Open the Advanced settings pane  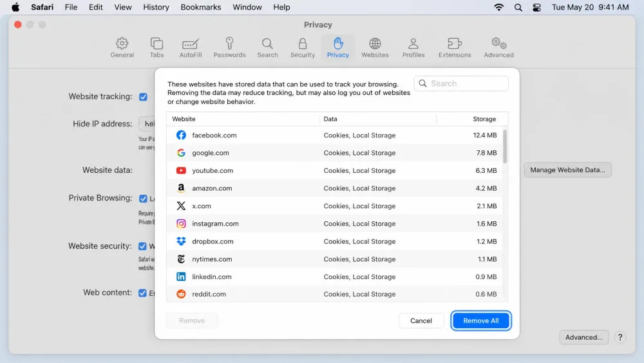498,48
